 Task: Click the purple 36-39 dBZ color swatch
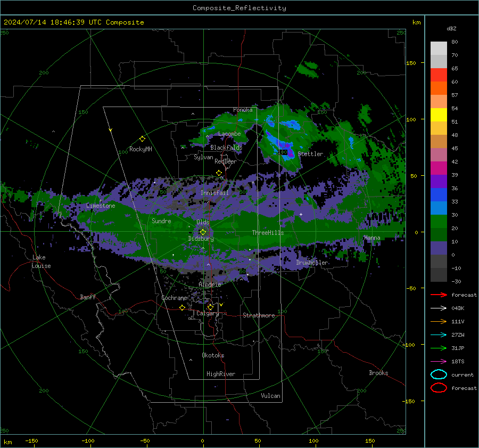tap(439, 182)
